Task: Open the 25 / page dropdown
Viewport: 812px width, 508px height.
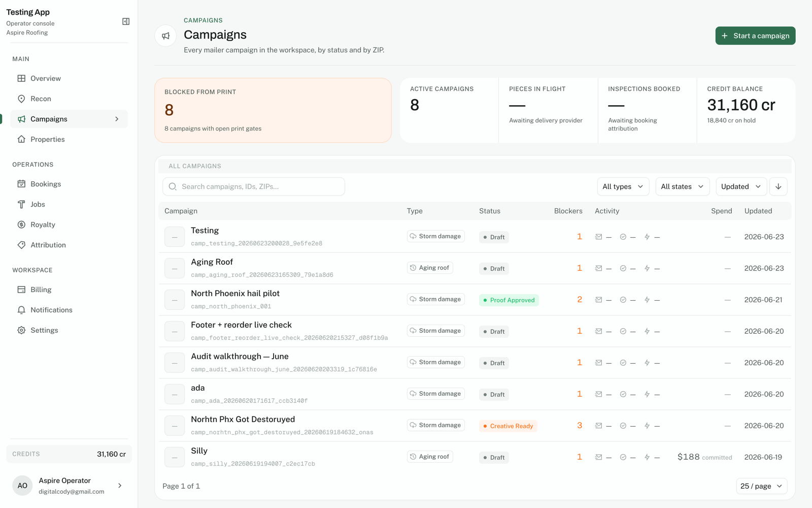Action: point(762,486)
